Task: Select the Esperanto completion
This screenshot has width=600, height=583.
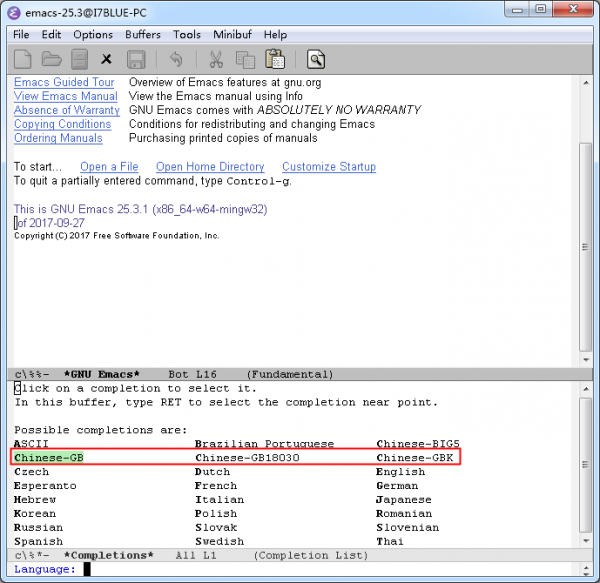Action: tap(45, 485)
